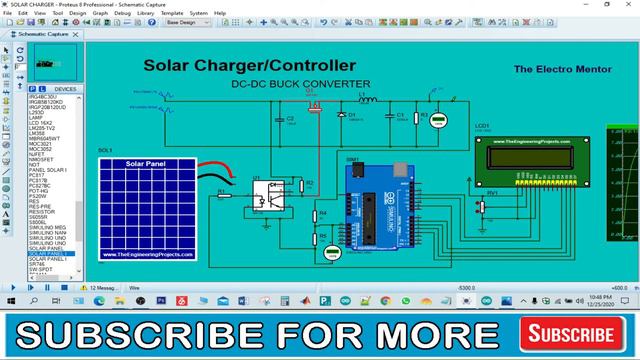Screen dimensions: 640x360
Task: Click Solar Panel component on schematic
Action: pos(147,209)
